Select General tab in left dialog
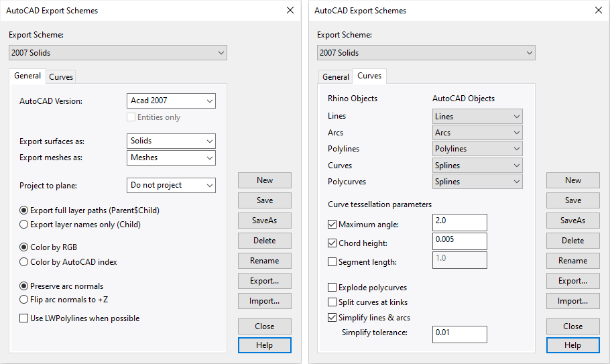This screenshot has height=364, width=610. coord(27,76)
